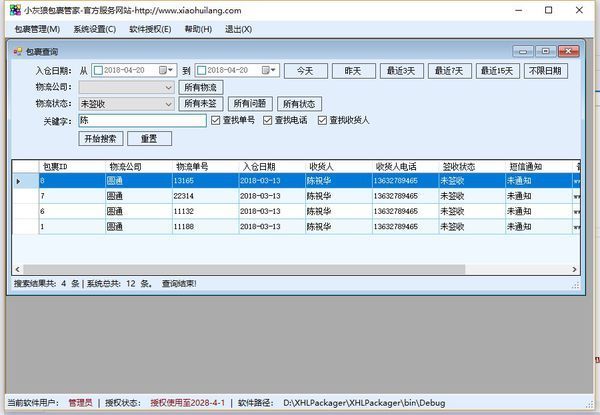Viewport: 600px width, 415px height.
Task: Toggle the 查找电话 checkbox
Action: 267,120
